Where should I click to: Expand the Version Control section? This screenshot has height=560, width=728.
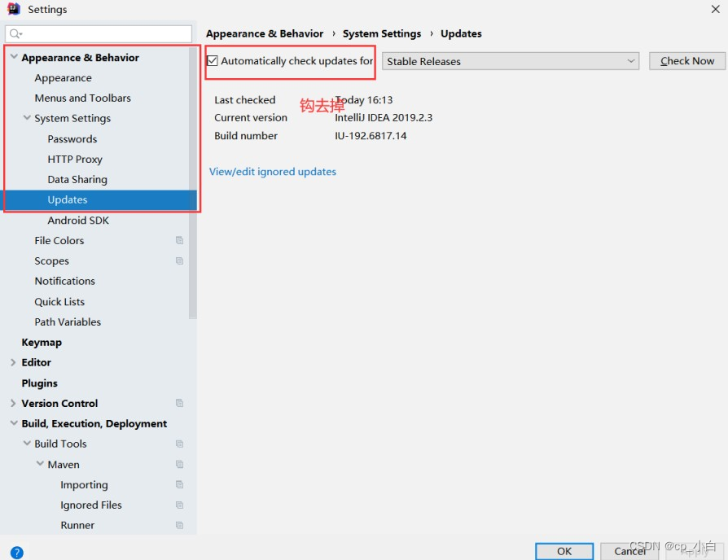point(13,403)
